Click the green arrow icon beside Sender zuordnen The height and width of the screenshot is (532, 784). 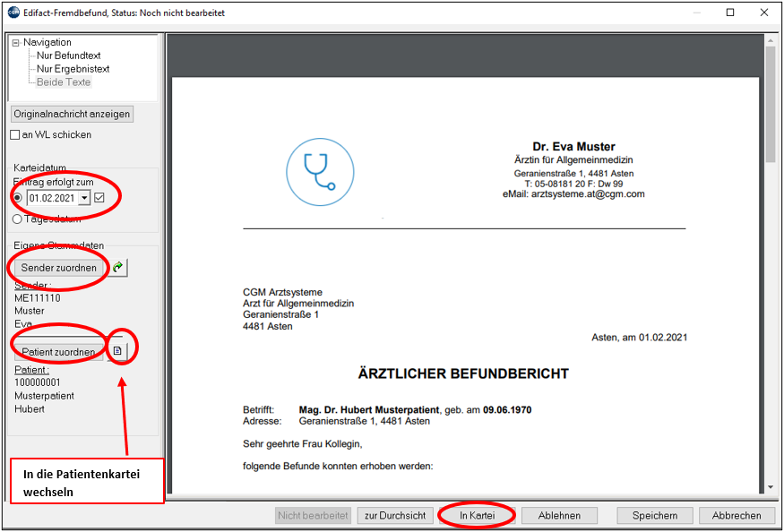tap(118, 268)
